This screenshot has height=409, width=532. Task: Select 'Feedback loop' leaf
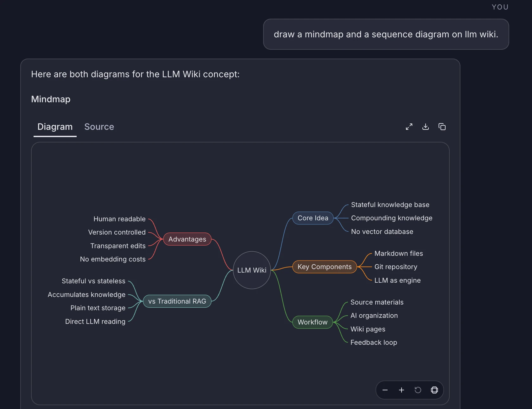coord(374,343)
